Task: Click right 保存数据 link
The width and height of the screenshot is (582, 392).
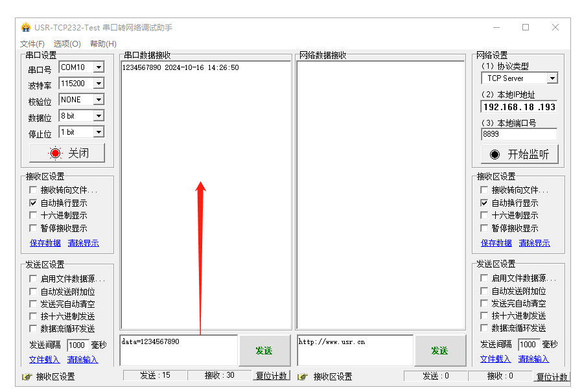Action: pyautogui.click(x=496, y=243)
